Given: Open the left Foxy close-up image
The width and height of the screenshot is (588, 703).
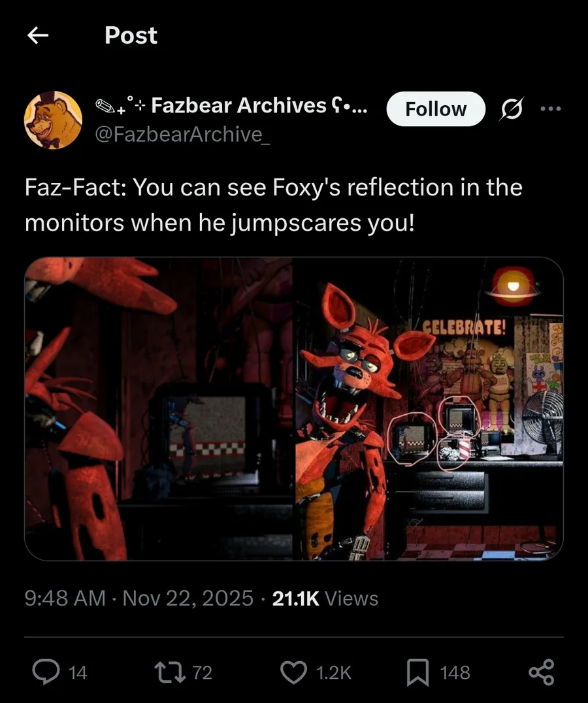Looking at the screenshot, I should (158, 409).
